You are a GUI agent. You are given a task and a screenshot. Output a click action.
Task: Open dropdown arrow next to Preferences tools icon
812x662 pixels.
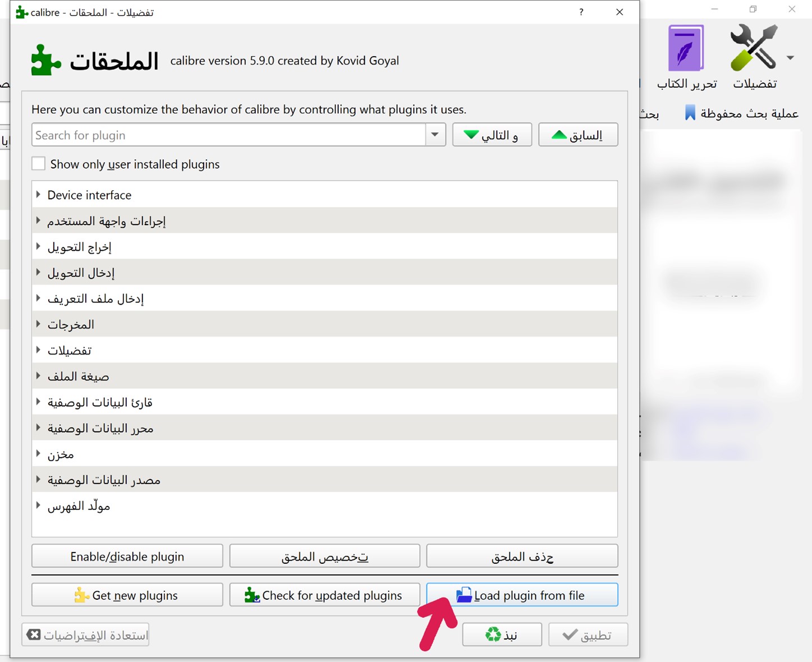(x=790, y=58)
